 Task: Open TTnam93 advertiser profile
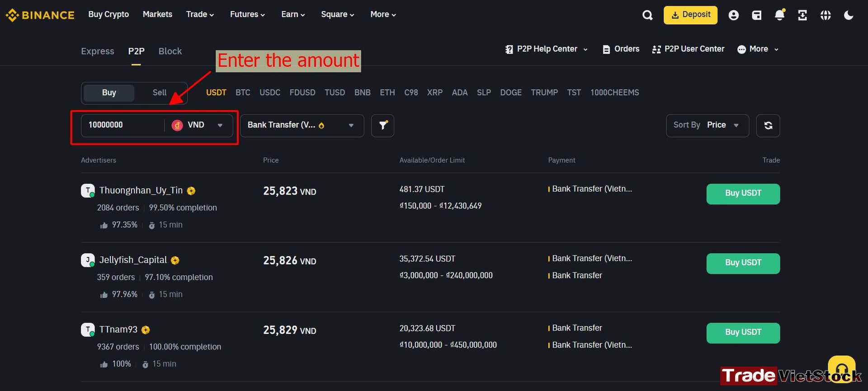point(118,329)
